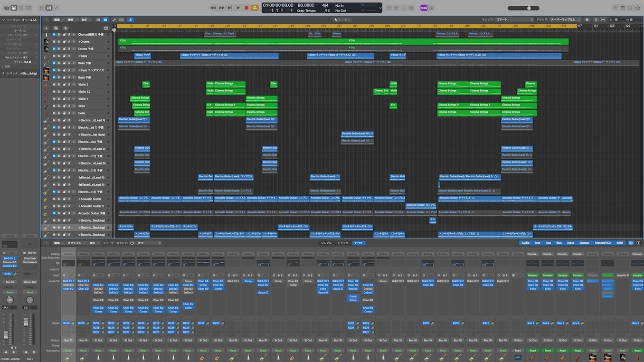Toggle Cycle mode in the transport bar
The width and height of the screenshot is (644, 362).
point(255,8)
